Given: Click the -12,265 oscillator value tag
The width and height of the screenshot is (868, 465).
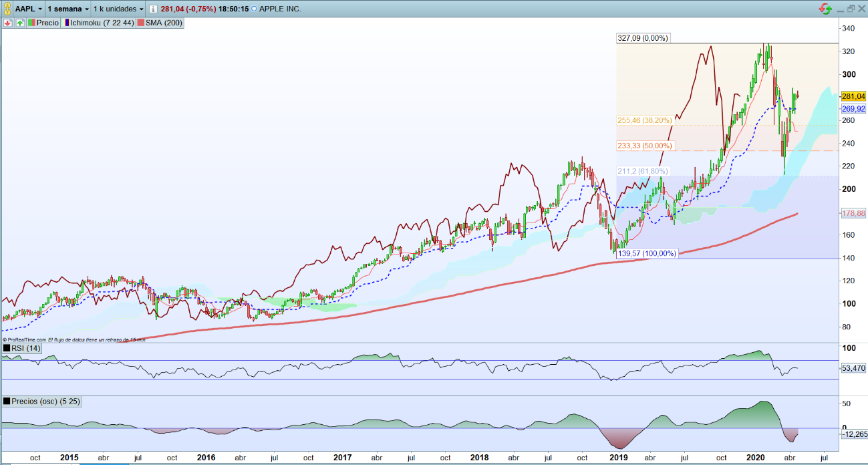Looking at the screenshot, I should 853,434.
